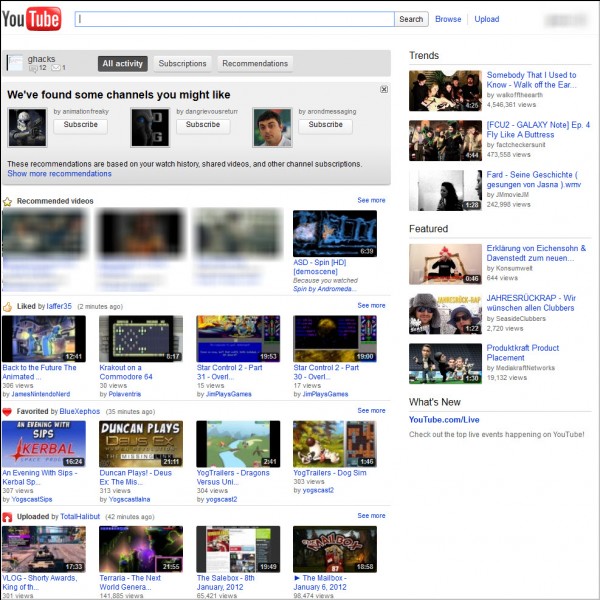Screen dimensions: 600x600
Task: Open the animationfreaky channel avatar
Action: pyautogui.click(x=28, y=127)
